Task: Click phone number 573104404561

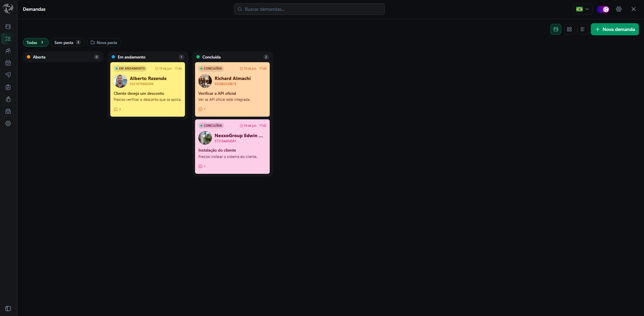Action: tap(225, 141)
